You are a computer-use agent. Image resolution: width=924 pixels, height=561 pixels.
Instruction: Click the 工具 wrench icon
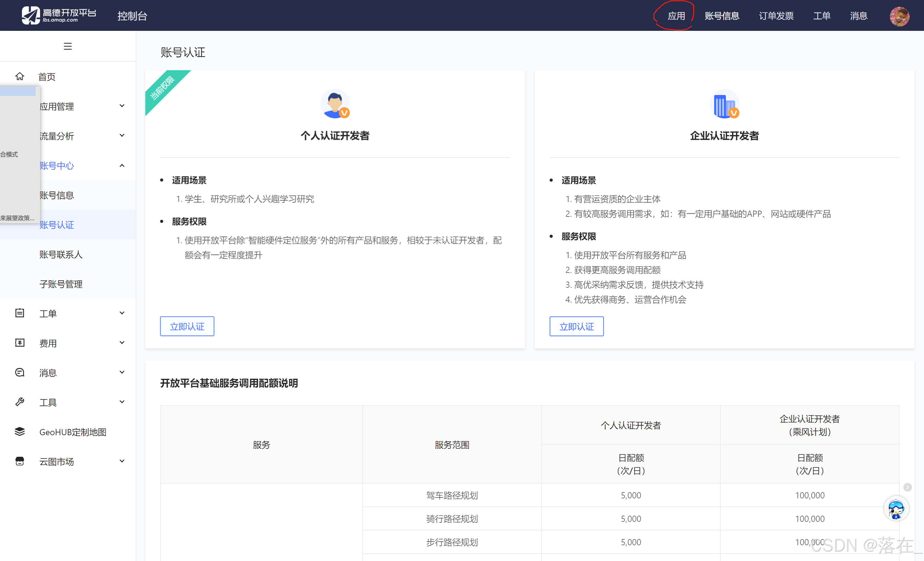[x=19, y=402]
